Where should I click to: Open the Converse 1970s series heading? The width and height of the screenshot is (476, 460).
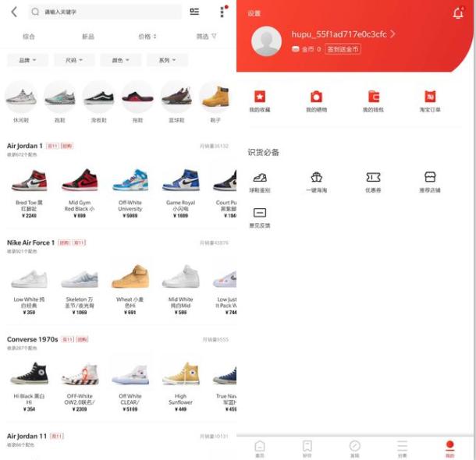pyautogui.click(x=32, y=339)
